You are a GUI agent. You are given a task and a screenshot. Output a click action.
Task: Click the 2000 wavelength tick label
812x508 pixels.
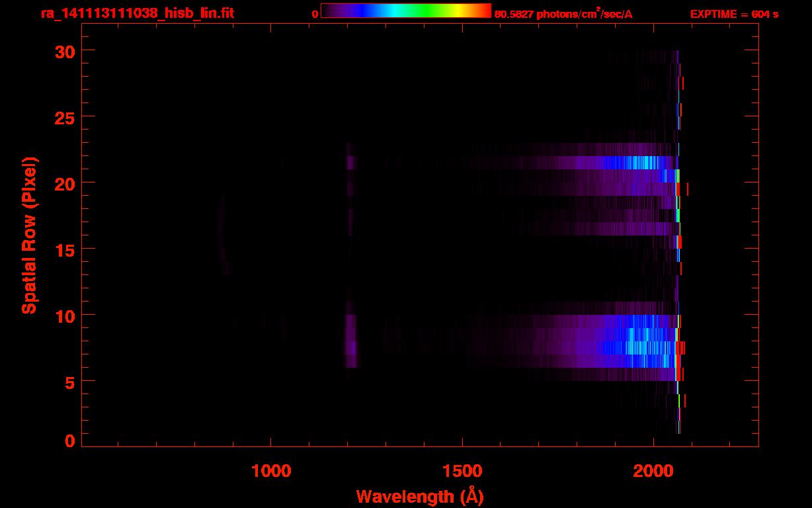[653, 471]
